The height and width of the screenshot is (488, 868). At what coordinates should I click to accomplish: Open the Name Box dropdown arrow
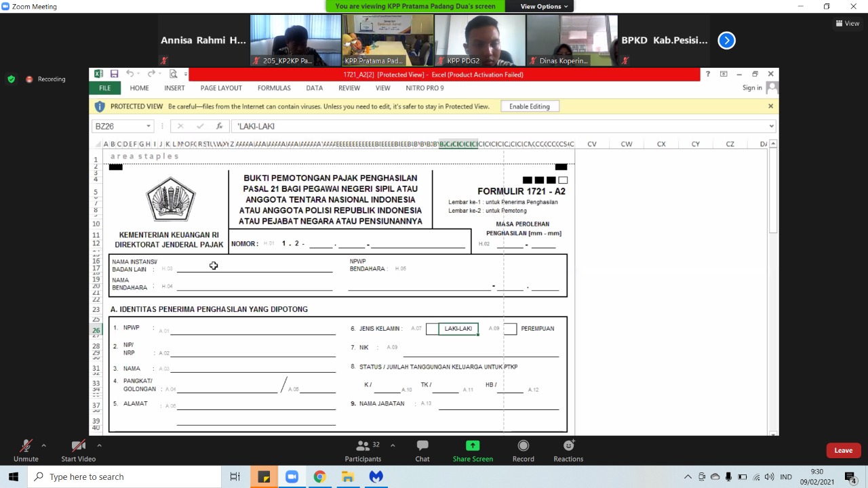pos(149,126)
